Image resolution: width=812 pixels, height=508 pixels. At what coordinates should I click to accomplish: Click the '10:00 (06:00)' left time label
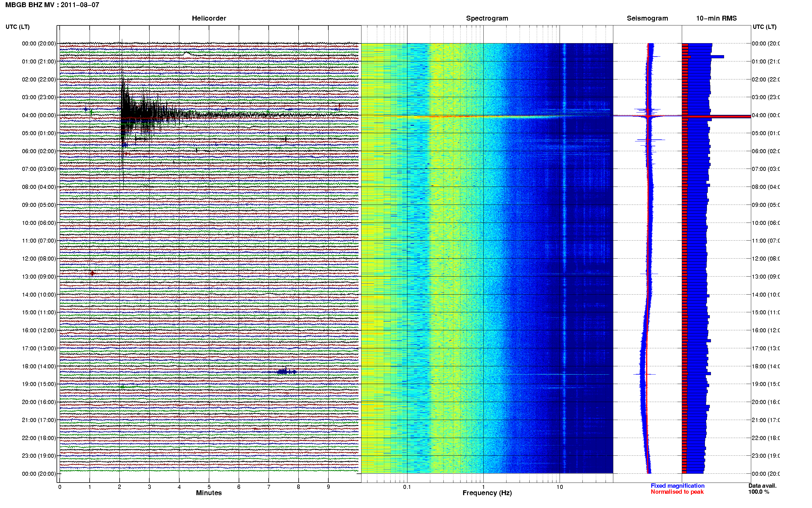[x=39, y=223]
